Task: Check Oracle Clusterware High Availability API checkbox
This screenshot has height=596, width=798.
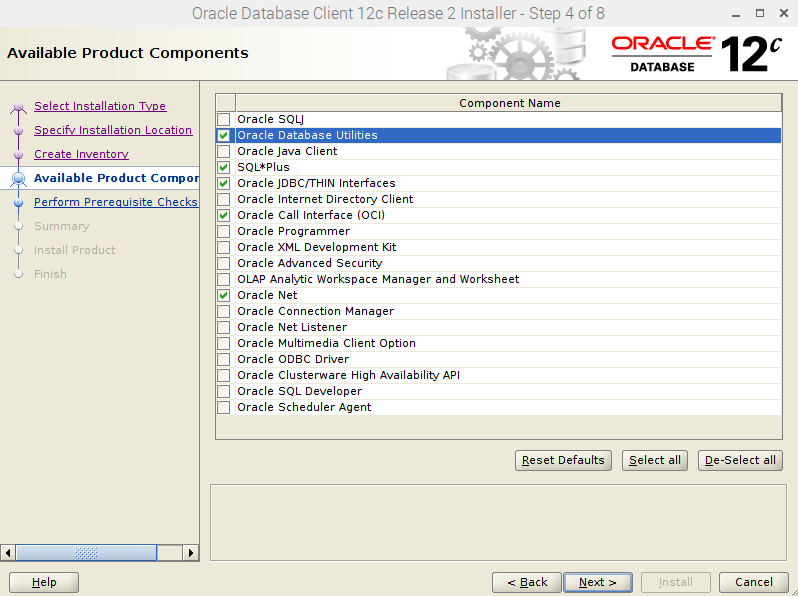Action: (x=223, y=376)
